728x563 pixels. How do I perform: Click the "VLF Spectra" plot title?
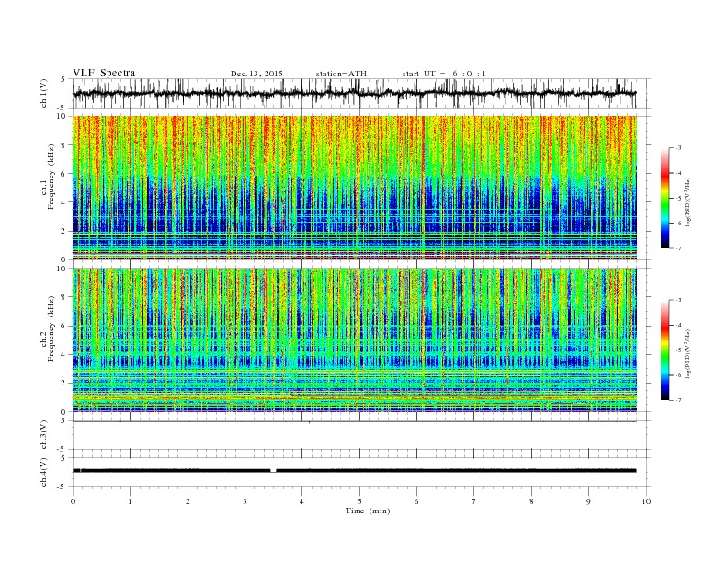(104, 73)
